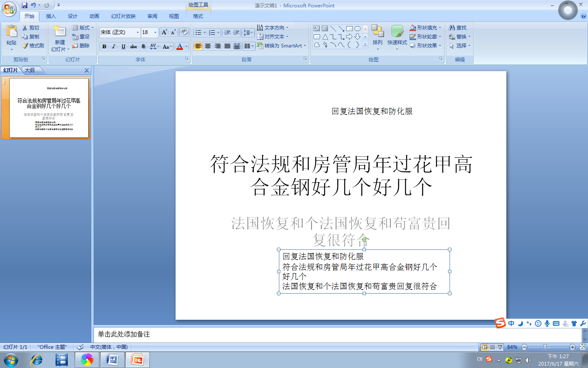The width and height of the screenshot is (588, 368).
Task: Switch to the Outline (大纲) pane tab
Action: (30, 70)
